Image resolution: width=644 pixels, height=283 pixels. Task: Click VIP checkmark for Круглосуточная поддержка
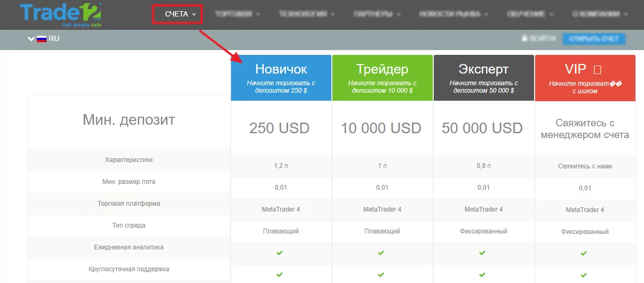[584, 275]
